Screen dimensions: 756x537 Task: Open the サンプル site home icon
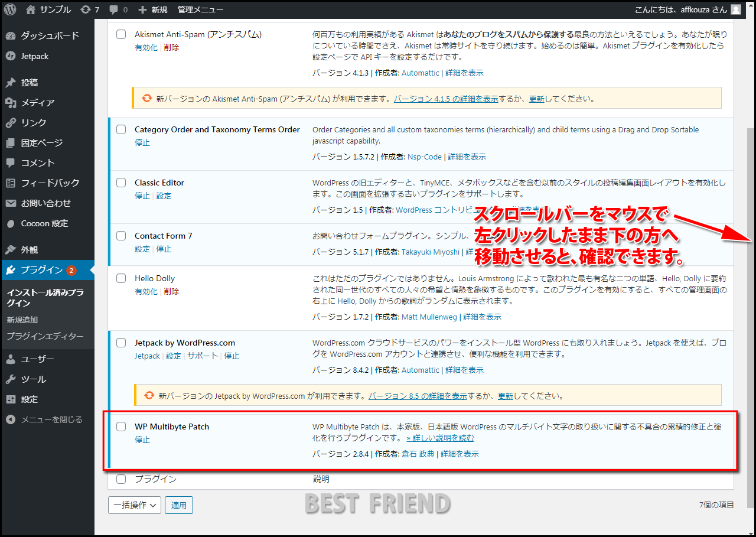(x=31, y=9)
